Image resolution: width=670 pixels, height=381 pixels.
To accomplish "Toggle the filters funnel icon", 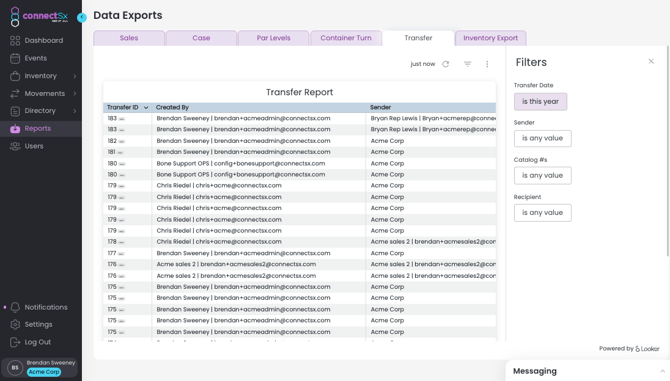I will (x=467, y=64).
